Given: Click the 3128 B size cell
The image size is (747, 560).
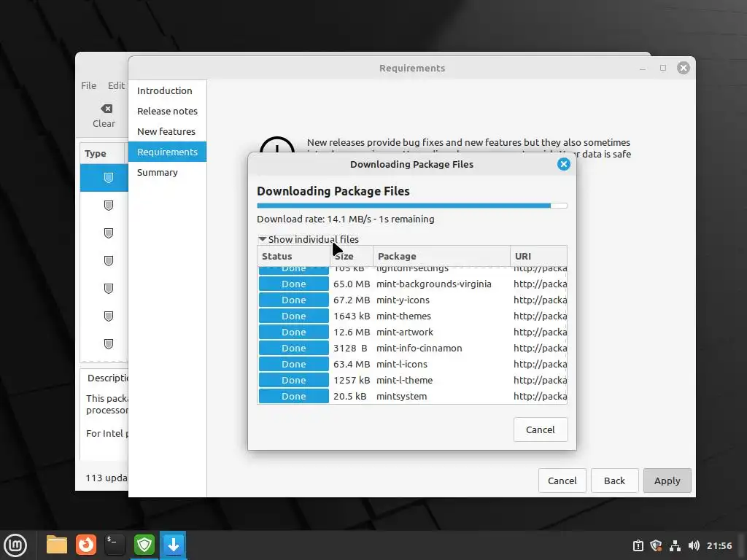Looking at the screenshot, I should 350,348.
